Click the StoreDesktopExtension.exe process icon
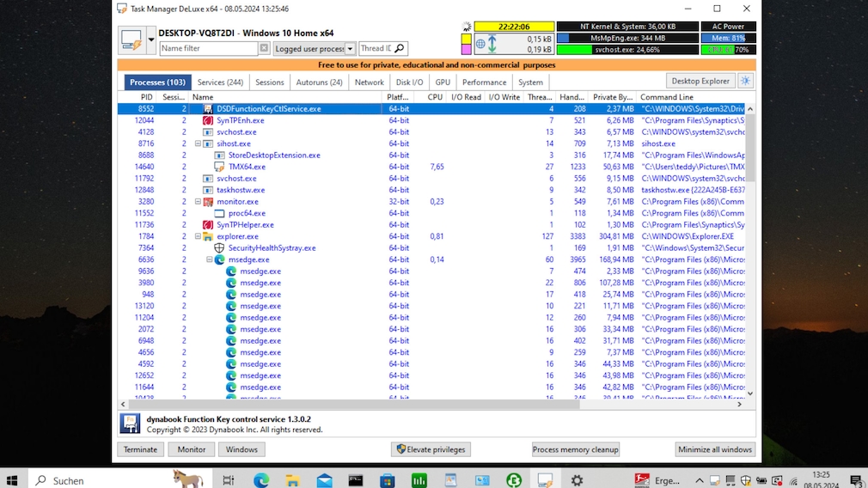This screenshot has width=868, height=488. (x=220, y=156)
